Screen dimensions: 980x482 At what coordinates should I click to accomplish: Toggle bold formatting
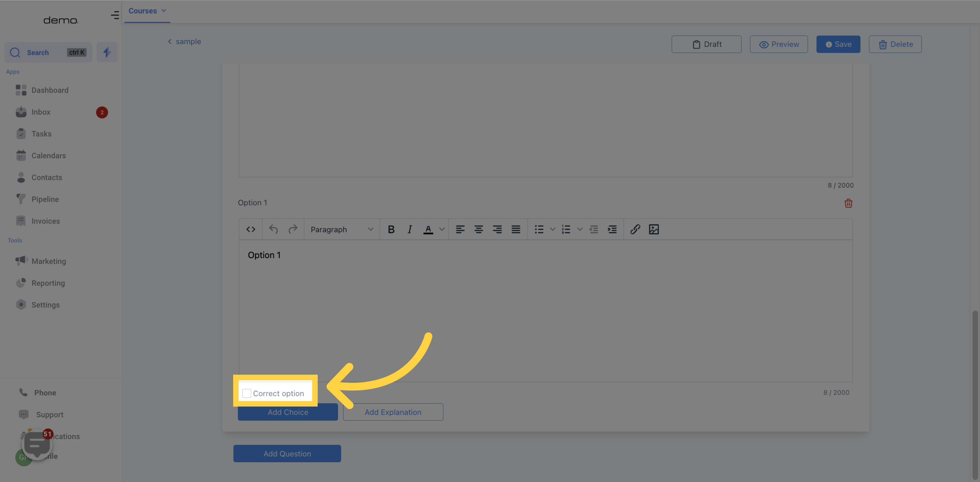(391, 229)
